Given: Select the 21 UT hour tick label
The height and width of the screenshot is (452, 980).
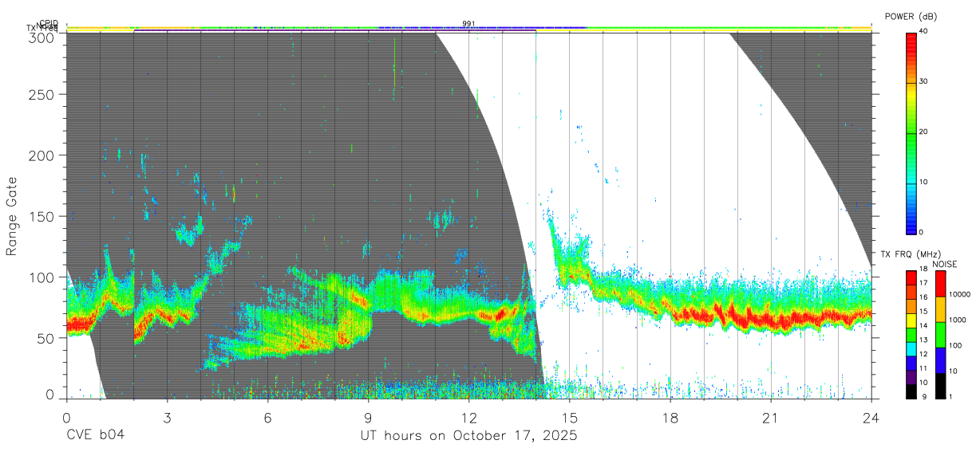Looking at the screenshot, I should pos(771,418).
